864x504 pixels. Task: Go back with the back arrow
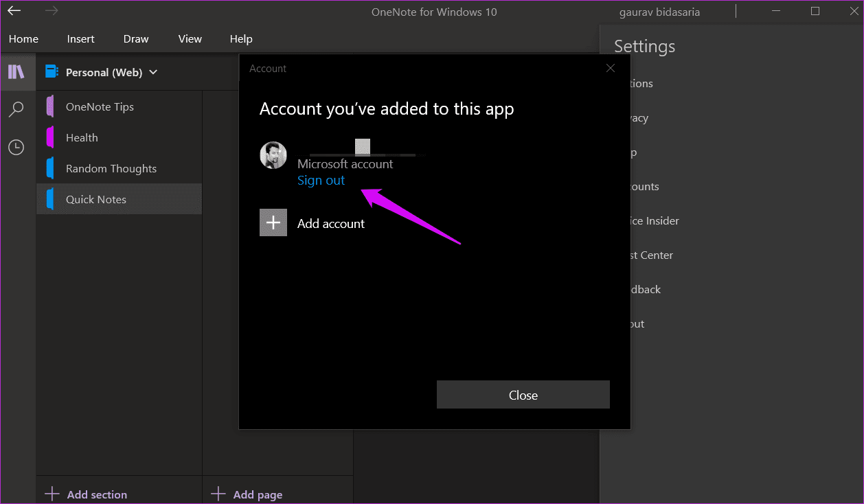(x=14, y=11)
